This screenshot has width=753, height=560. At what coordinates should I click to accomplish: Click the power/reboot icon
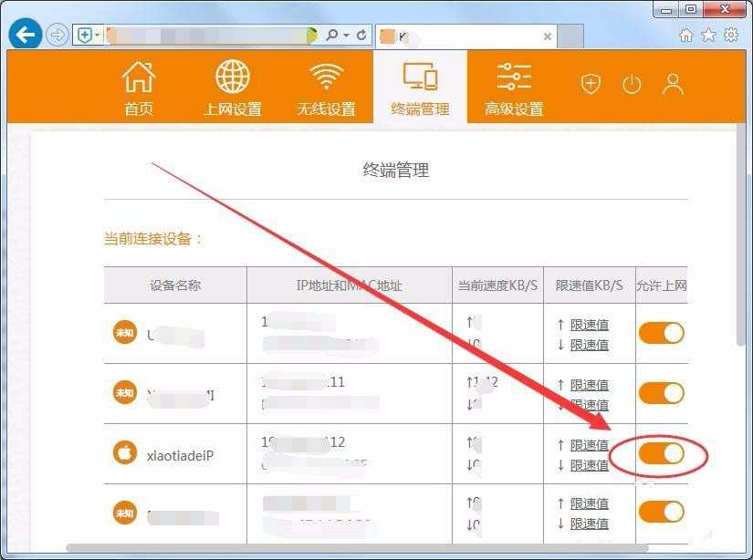tap(632, 83)
